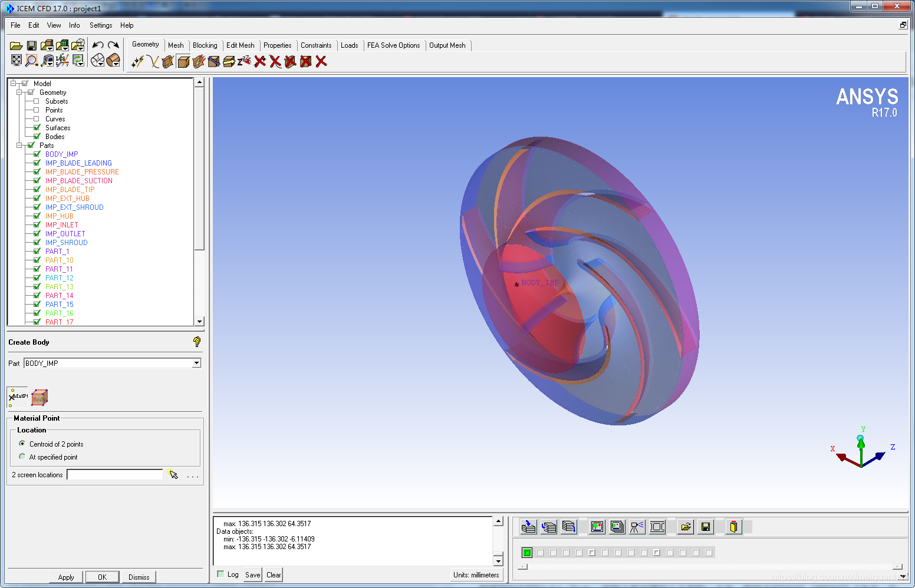Enable the Log checkbox
Viewport: 915px width, 588px height.
click(x=220, y=574)
